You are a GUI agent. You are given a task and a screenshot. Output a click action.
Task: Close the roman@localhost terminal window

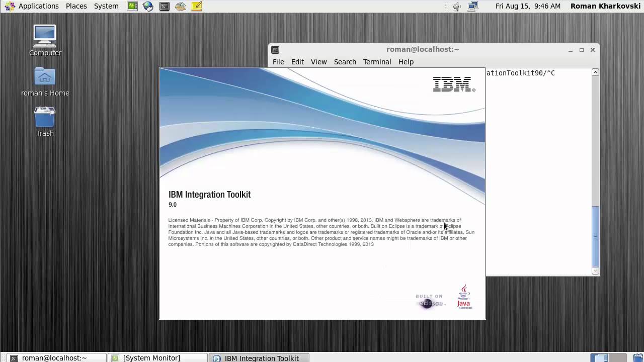pyautogui.click(x=593, y=50)
